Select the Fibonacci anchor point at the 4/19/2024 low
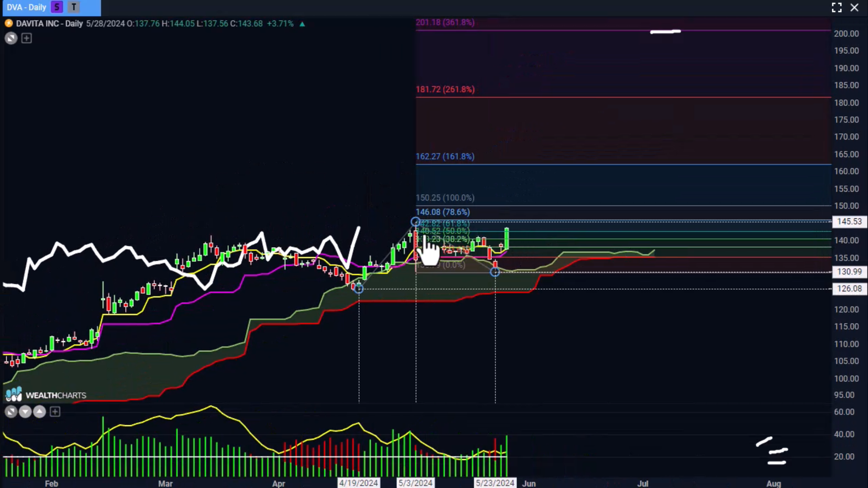868x488 pixels. (x=359, y=288)
